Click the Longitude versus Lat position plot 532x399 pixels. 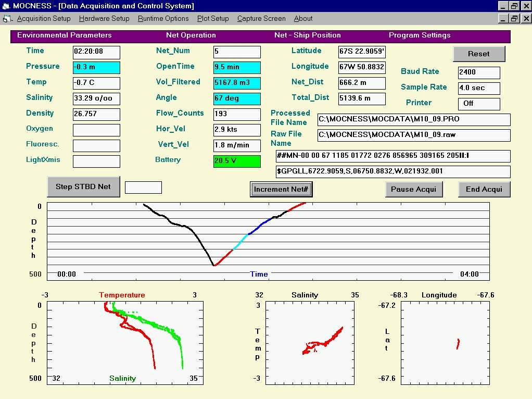coord(445,343)
